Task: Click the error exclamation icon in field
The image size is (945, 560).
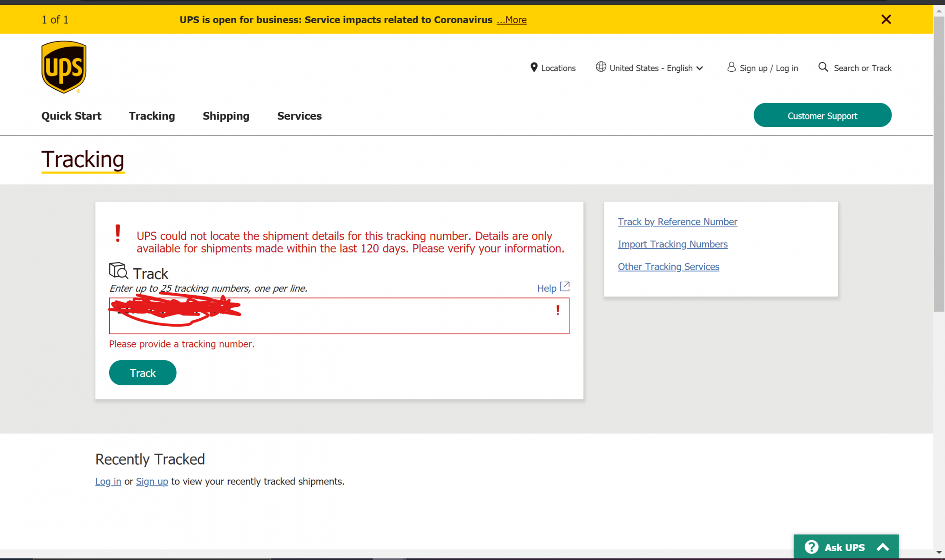Action: pos(558,310)
